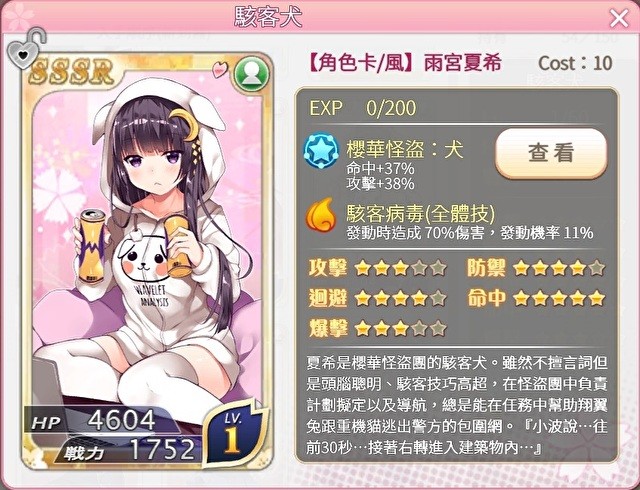Close the 駭客犬 card window

[x=619, y=18]
